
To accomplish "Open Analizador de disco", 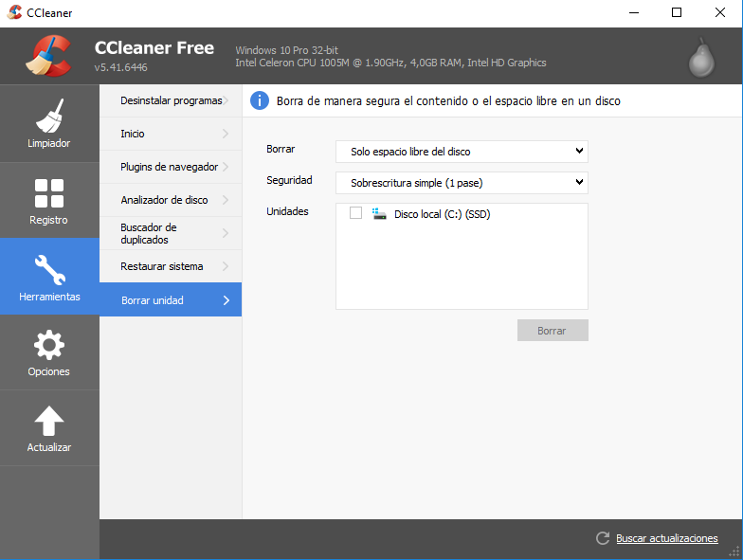I will point(171,201).
